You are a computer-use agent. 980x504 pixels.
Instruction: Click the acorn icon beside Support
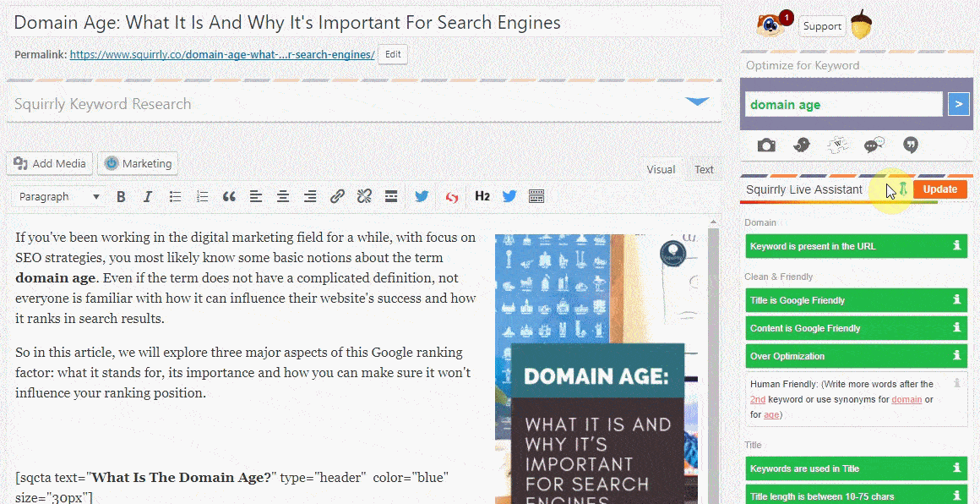tap(861, 25)
